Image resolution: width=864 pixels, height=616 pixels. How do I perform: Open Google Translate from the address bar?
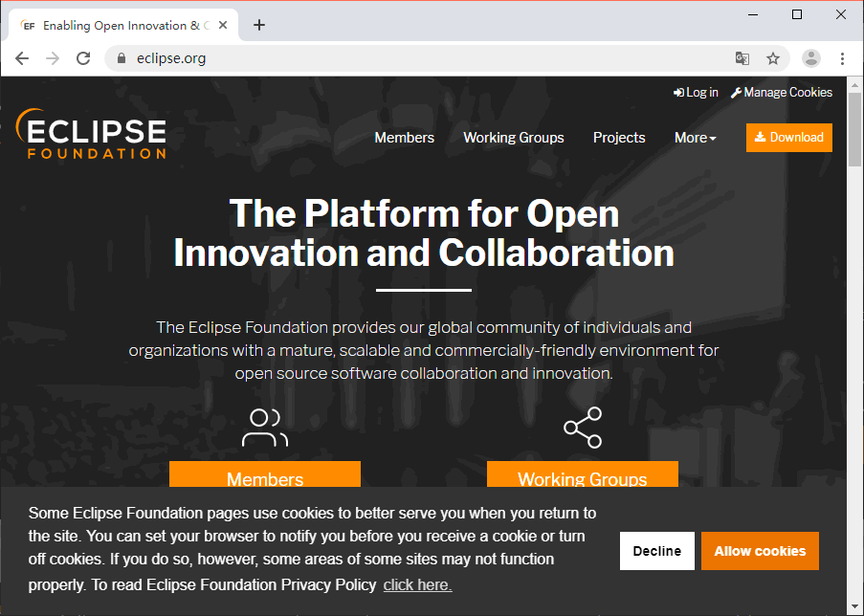coord(742,58)
